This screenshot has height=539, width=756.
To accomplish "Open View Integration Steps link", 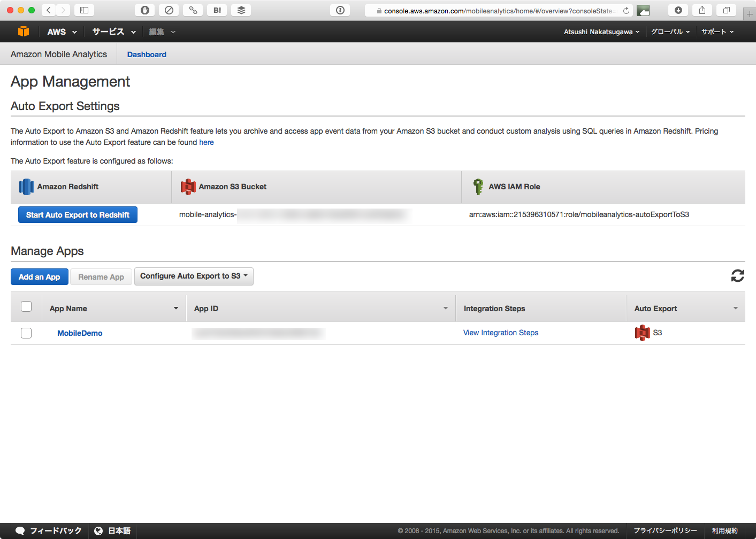I will 501,333.
